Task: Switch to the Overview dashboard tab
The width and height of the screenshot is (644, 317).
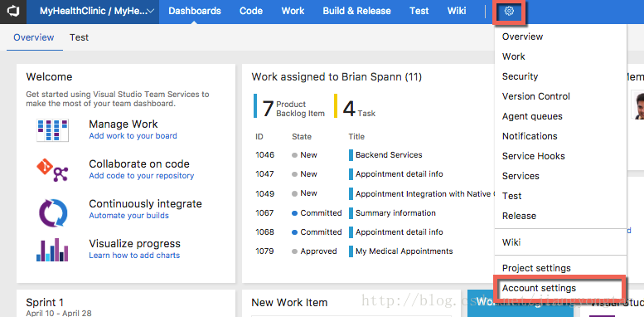Action: [x=34, y=37]
